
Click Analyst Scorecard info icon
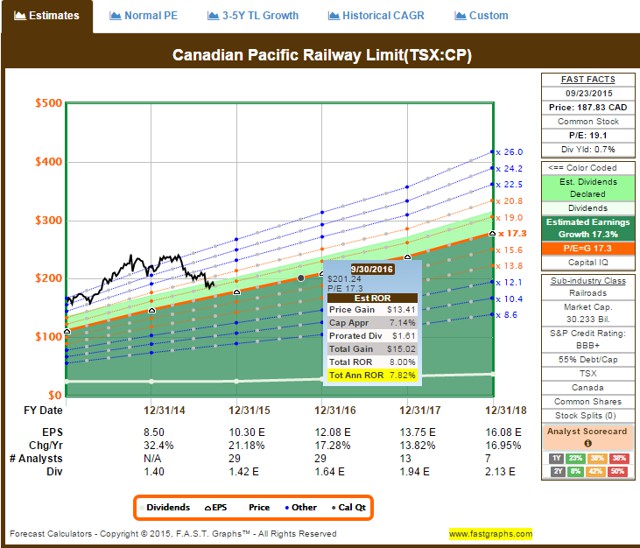pyautogui.click(x=588, y=443)
